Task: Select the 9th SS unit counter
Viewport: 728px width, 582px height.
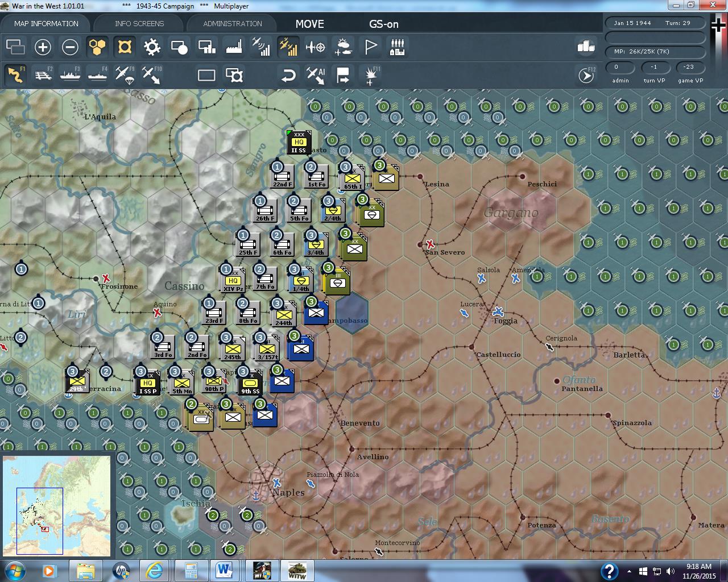Action: (x=250, y=384)
